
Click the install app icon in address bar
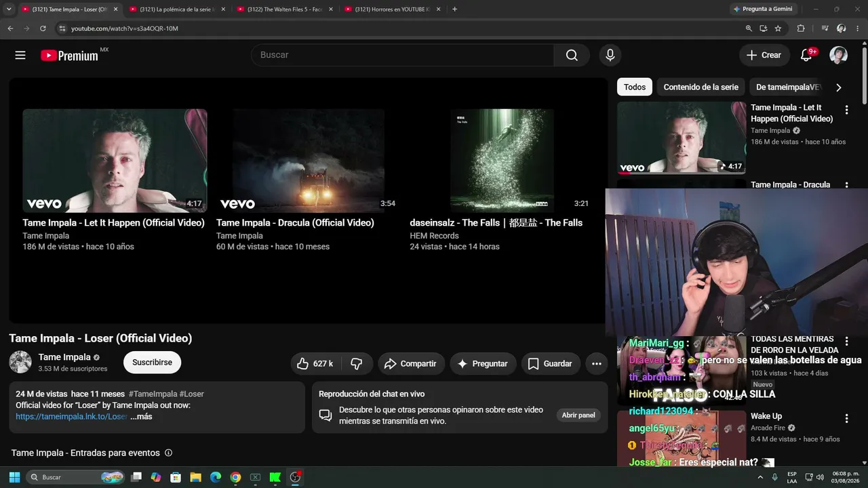tap(764, 28)
